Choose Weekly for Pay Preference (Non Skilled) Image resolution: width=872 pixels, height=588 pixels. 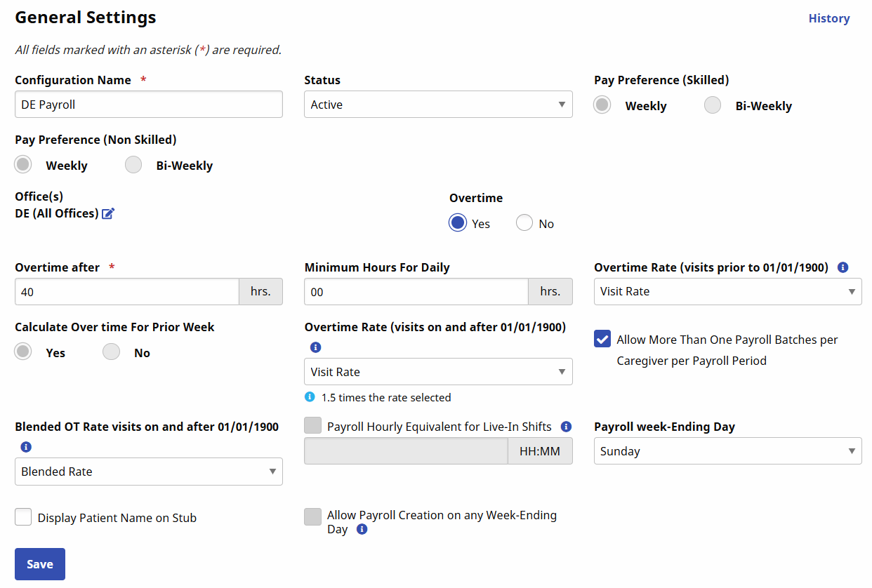(x=23, y=165)
